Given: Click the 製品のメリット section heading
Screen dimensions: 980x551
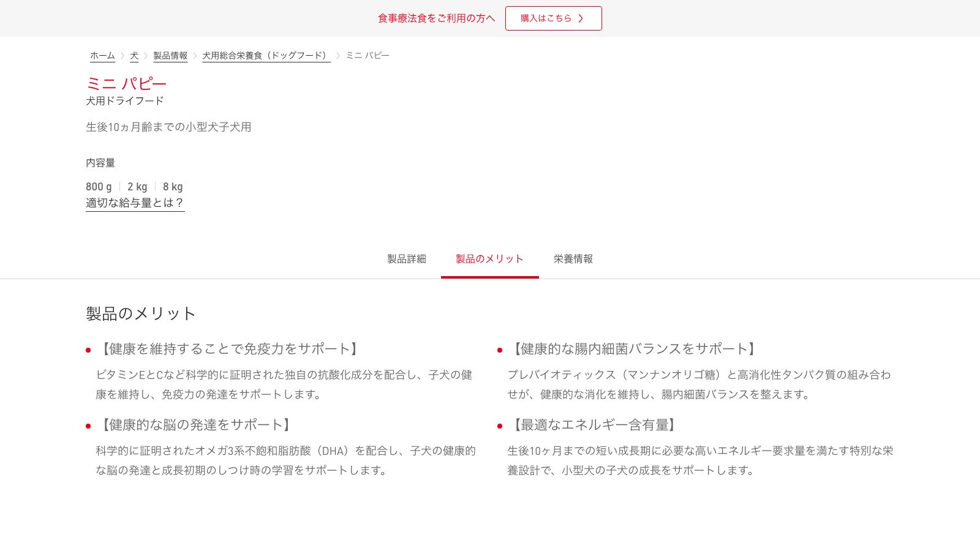Looking at the screenshot, I should [x=141, y=313].
